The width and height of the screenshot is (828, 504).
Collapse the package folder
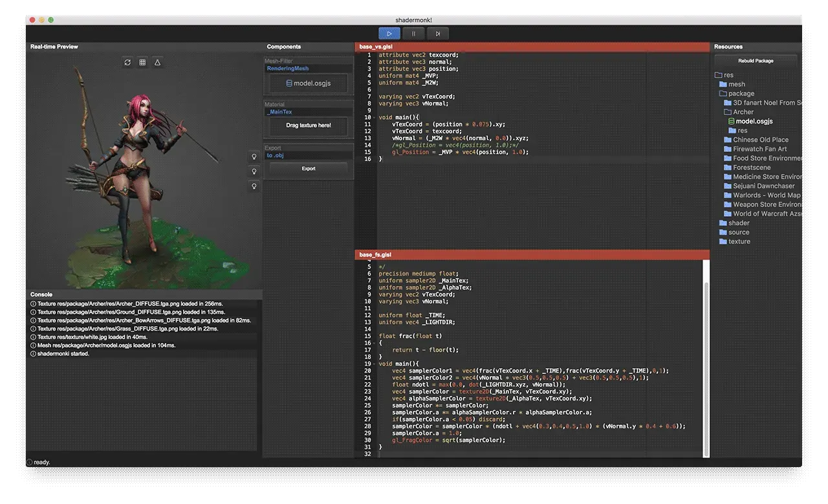[x=723, y=93]
